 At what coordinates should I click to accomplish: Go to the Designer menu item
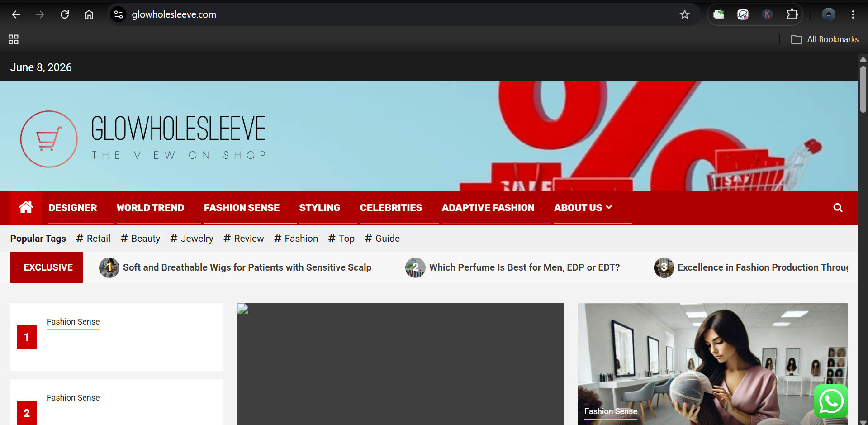(73, 208)
